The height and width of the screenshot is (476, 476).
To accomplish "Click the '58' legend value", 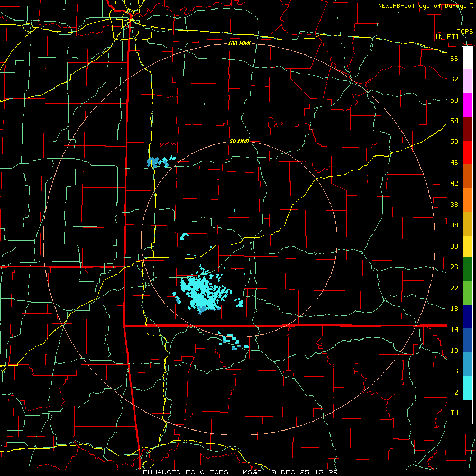I will coord(454,100).
